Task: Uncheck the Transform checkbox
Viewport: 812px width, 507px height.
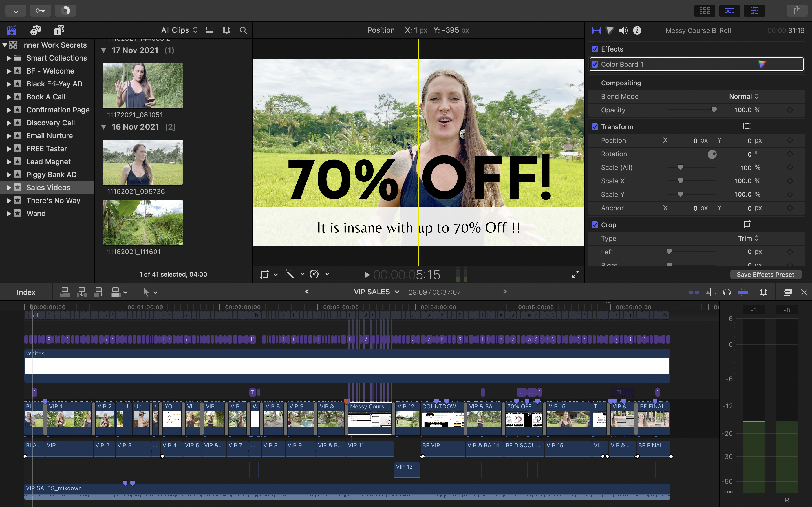Action: pos(595,127)
